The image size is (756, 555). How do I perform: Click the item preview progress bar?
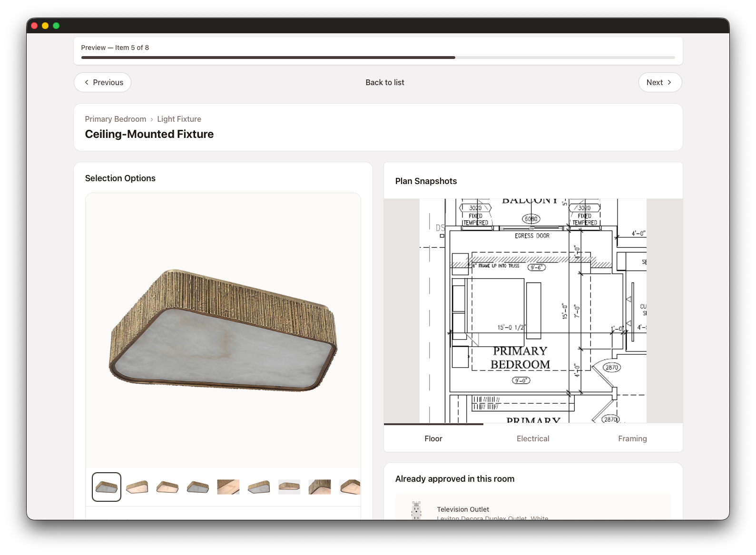click(x=378, y=58)
